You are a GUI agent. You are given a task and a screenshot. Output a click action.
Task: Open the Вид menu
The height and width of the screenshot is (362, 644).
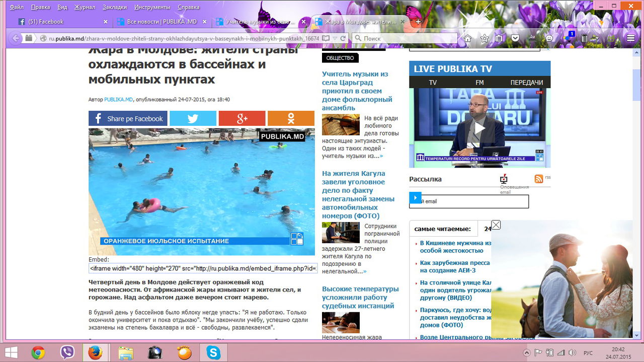[62, 8]
